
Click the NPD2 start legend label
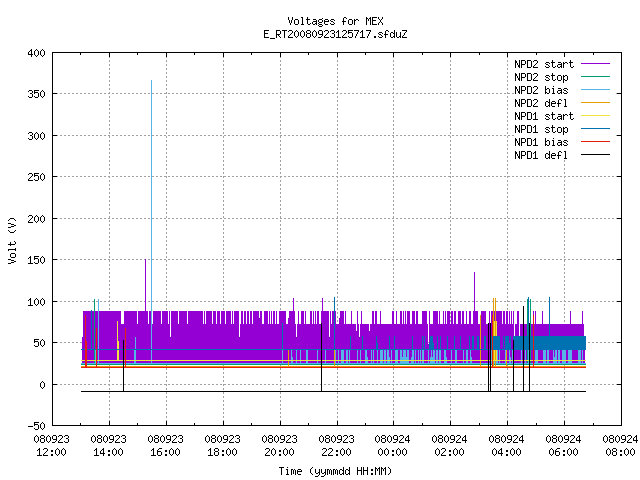[x=544, y=64]
